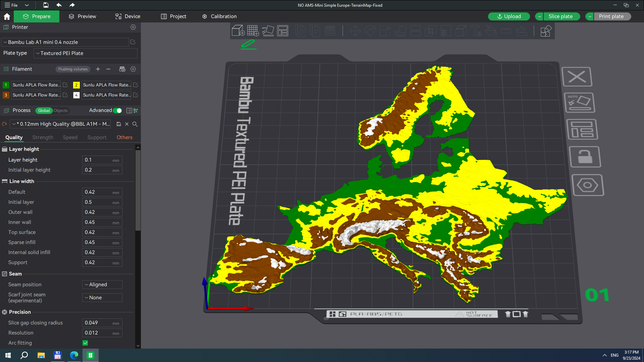
Task: Open the Slice plate dropdown arrow
Action: coord(539,16)
